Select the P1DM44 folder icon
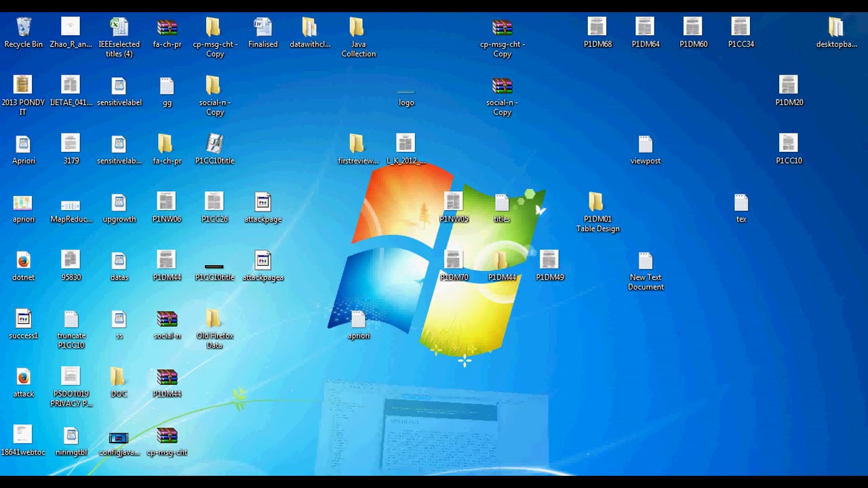 click(502, 261)
